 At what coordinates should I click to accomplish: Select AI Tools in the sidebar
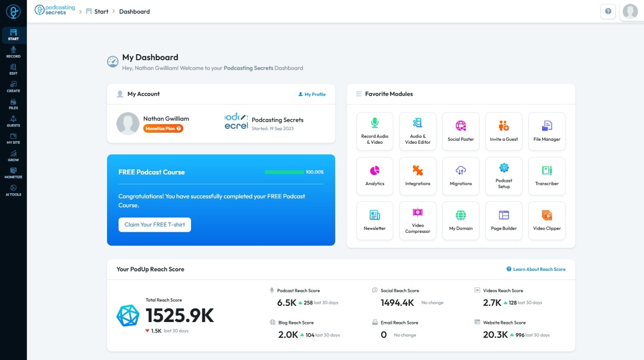click(13, 190)
